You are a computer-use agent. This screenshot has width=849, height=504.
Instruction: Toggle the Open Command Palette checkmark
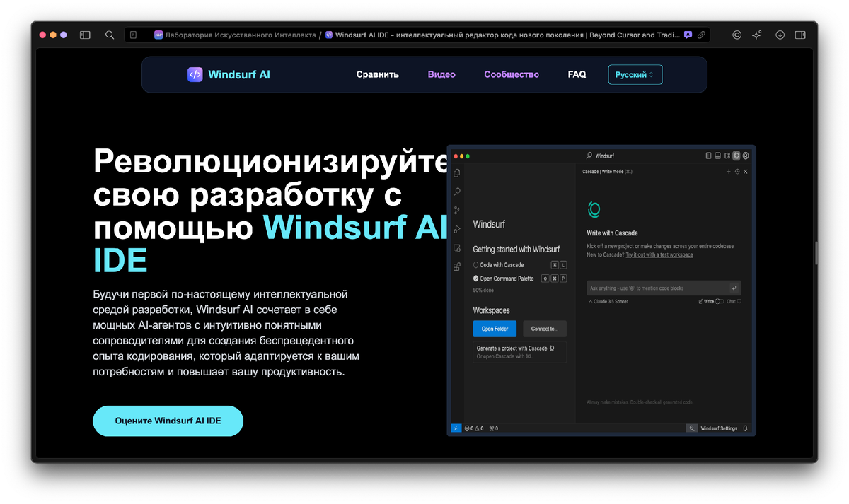tap(476, 279)
